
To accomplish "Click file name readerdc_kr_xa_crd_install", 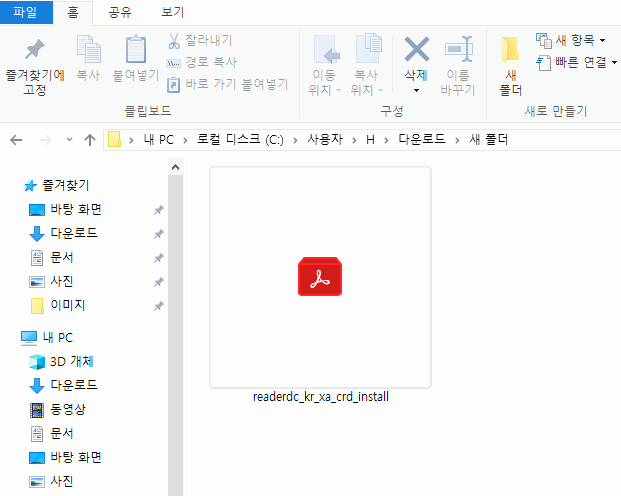I will [321, 397].
